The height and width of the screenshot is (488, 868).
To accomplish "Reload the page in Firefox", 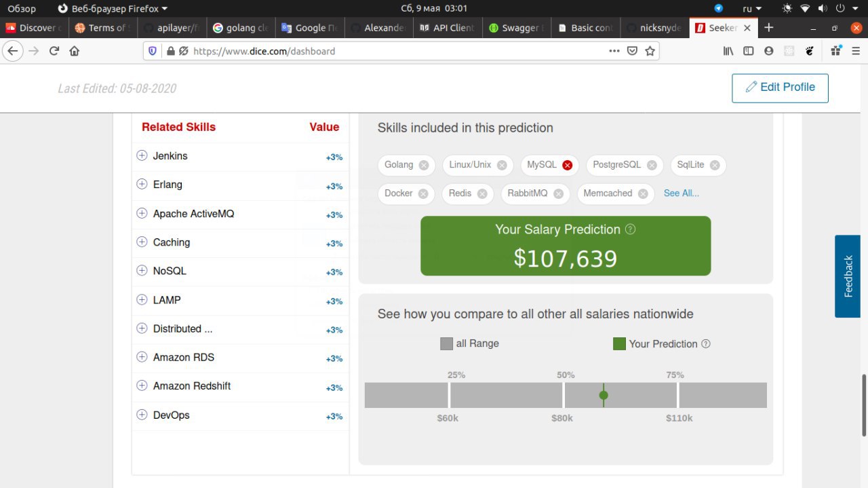I will click(54, 51).
